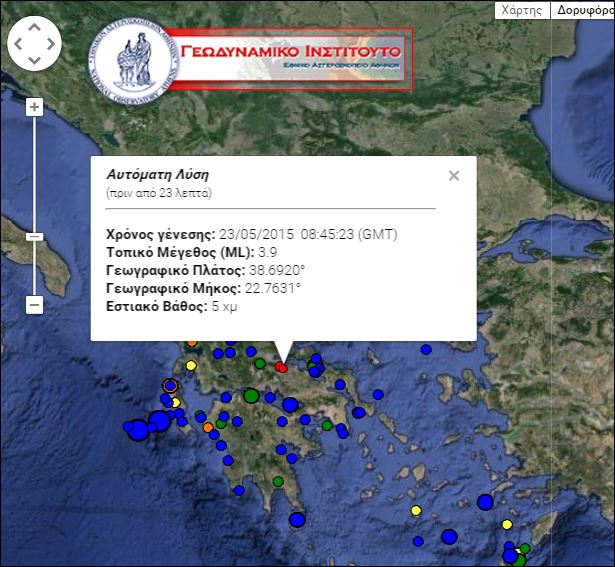Select the green marker near Athens
Screen dimensions: 615x567
(x=327, y=425)
